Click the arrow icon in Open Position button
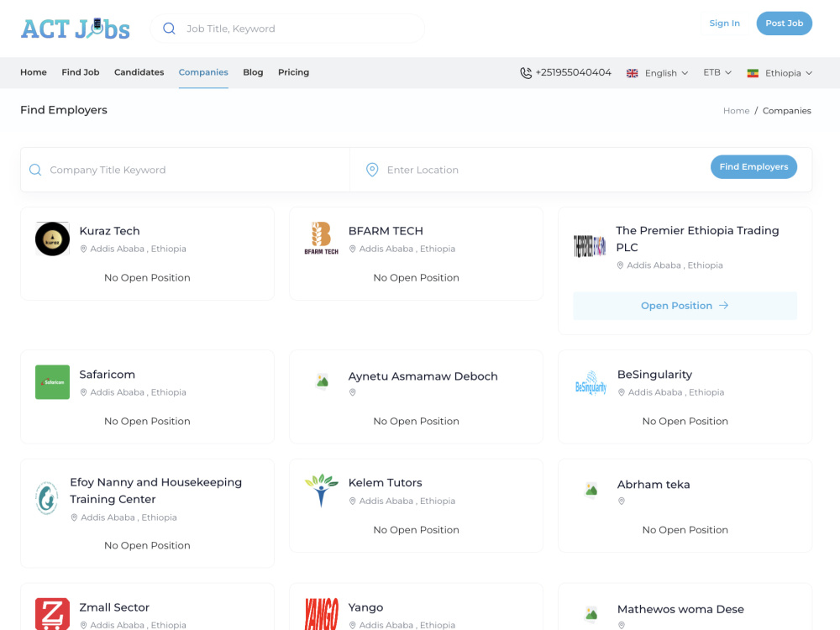840x630 pixels. click(x=724, y=306)
